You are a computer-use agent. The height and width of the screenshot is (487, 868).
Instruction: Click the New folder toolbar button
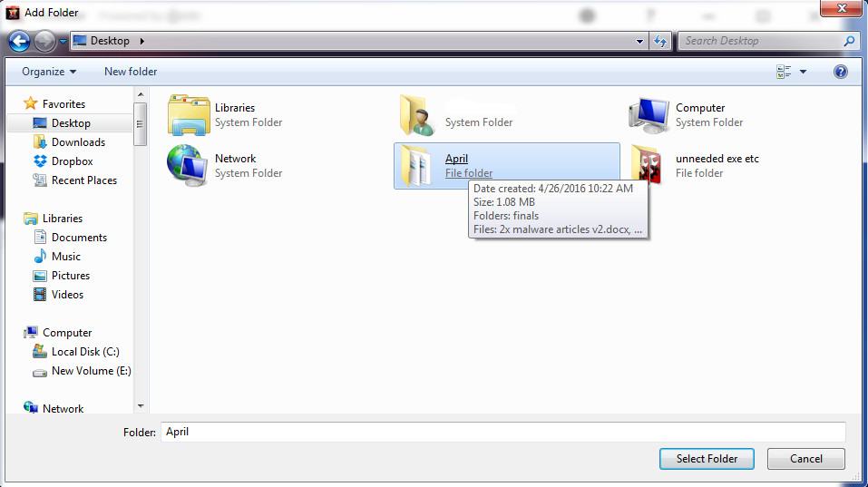pyautogui.click(x=131, y=72)
